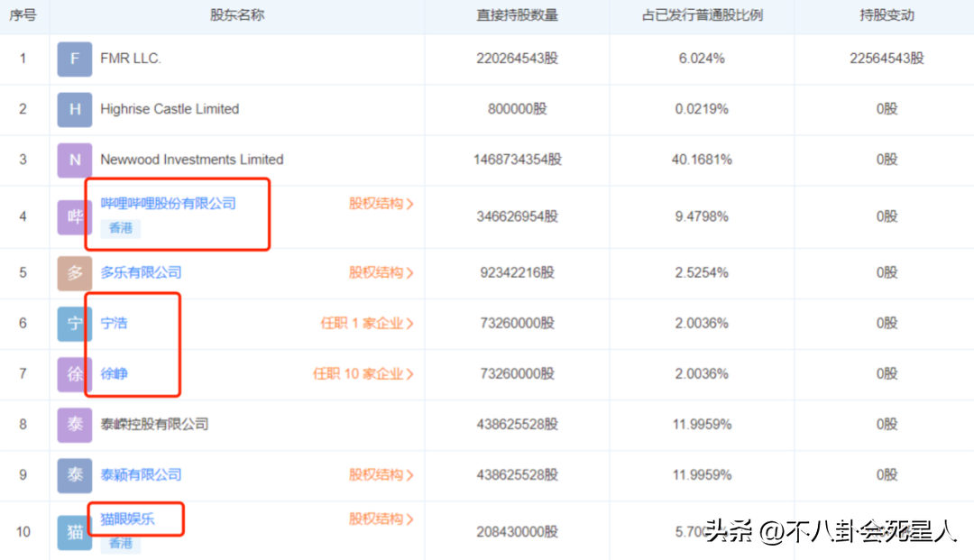Expand 股权结构 for 猫眼娱乐
This screenshot has width=974, height=560.
pos(381,519)
